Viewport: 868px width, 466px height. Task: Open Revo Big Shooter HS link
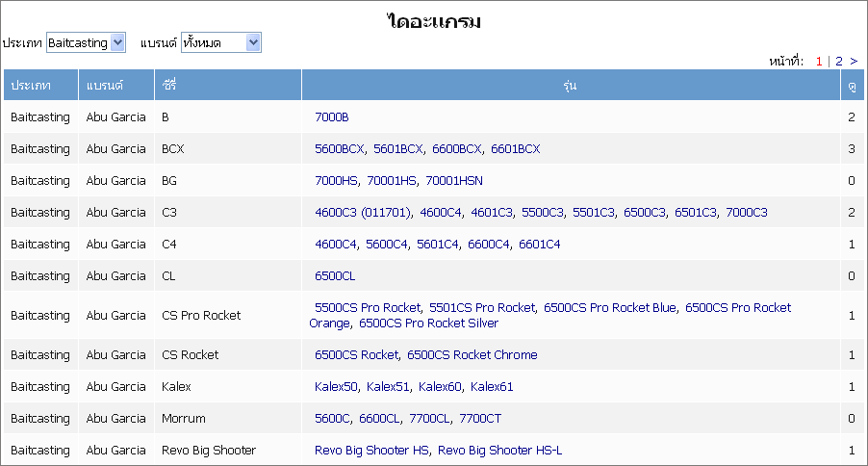point(371,450)
